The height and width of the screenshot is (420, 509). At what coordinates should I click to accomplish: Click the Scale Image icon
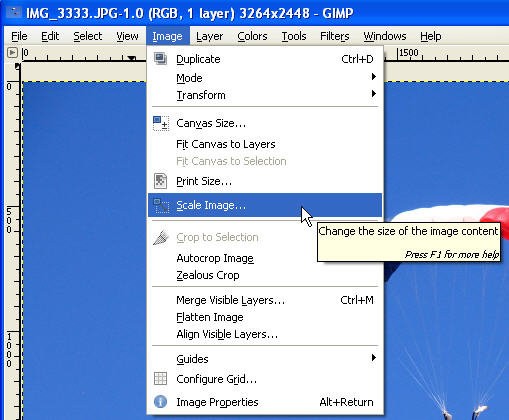pos(161,205)
